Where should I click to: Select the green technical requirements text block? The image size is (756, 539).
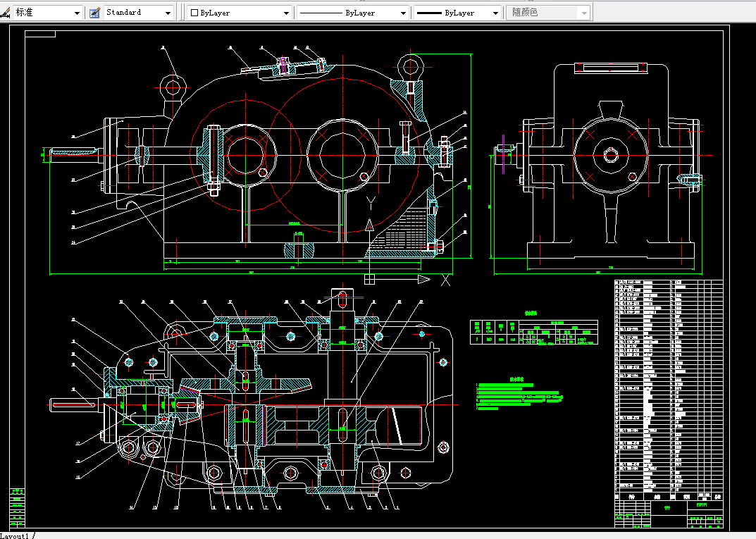pos(519,394)
